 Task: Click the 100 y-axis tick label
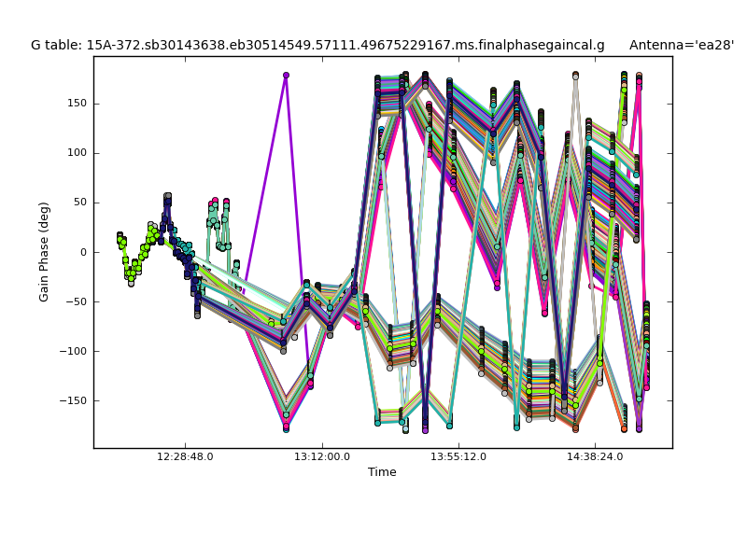[76, 153]
